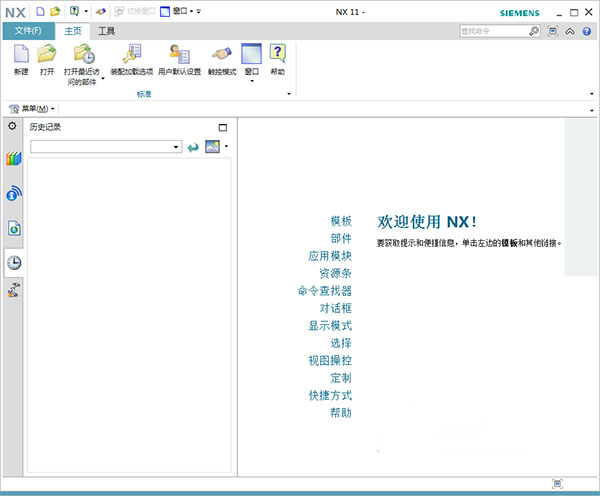The width and height of the screenshot is (600, 496).
Task: Open the File (文件) menu
Action: 28,31
